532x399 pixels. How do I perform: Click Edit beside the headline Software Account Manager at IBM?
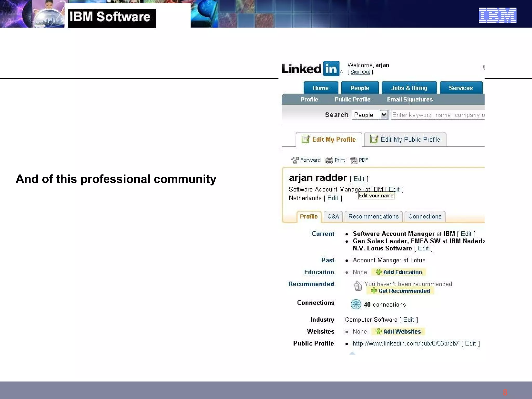pyautogui.click(x=394, y=189)
